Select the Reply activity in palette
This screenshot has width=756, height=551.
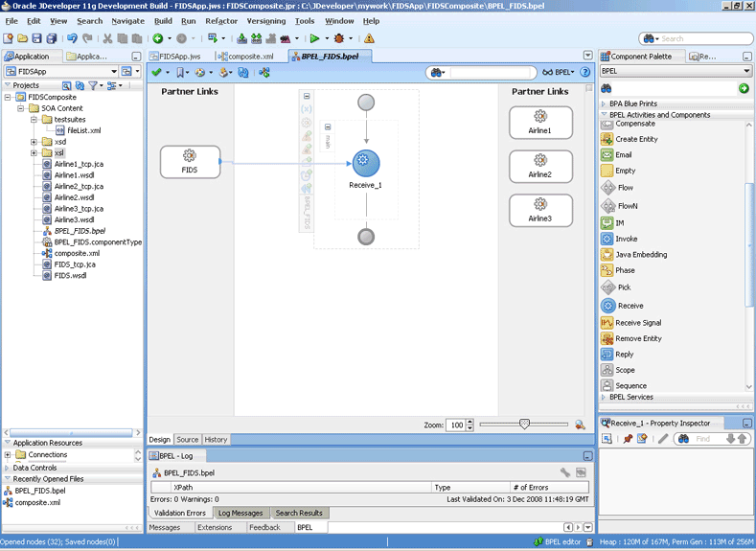coord(617,355)
